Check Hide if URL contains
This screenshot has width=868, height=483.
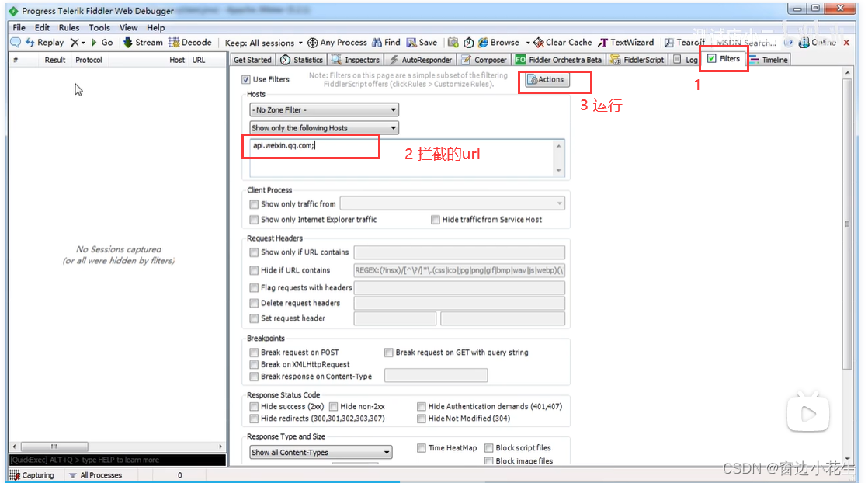[254, 270]
